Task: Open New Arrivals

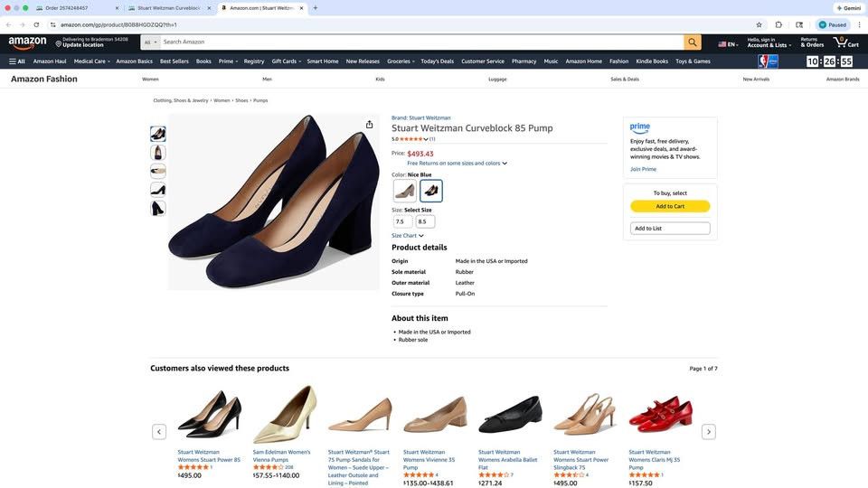Action: click(756, 80)
